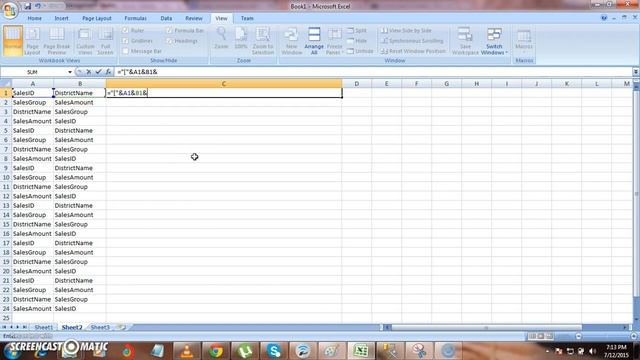
Task: Open the Name Box dropdown arrow
Action: pos(70,72)
